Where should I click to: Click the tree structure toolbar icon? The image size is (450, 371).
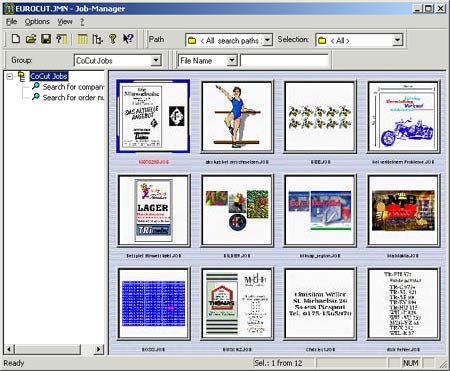(98, 39)
